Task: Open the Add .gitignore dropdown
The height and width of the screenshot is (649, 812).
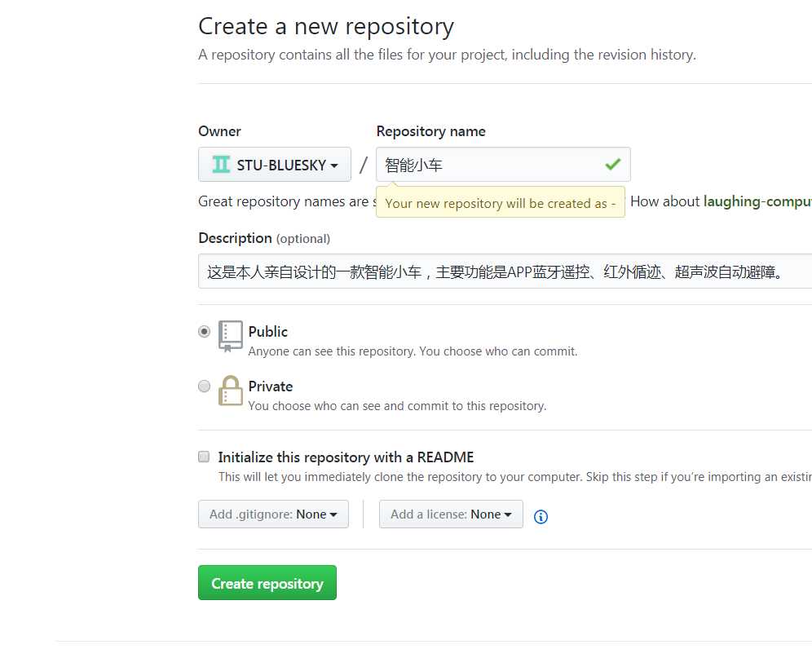Action: click(273, 514)
